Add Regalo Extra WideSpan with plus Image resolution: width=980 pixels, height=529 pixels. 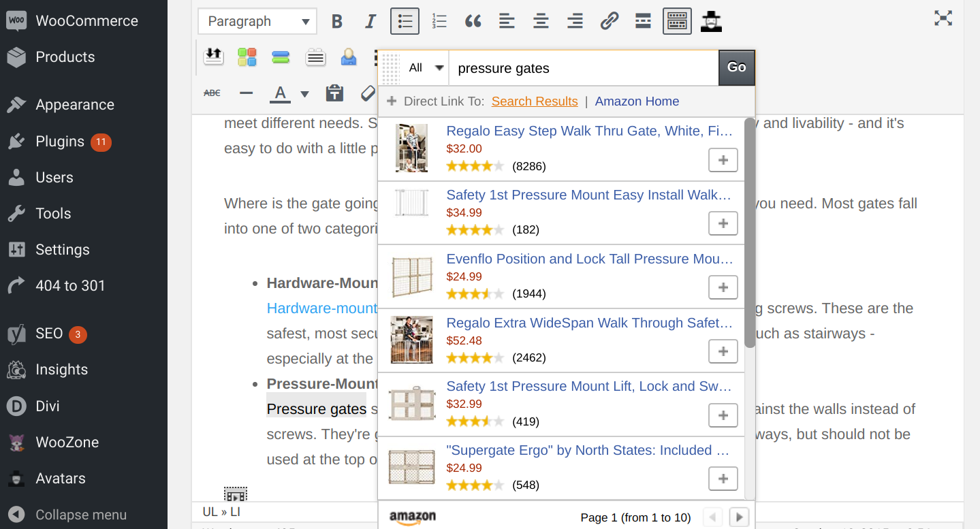pos(723,351)
